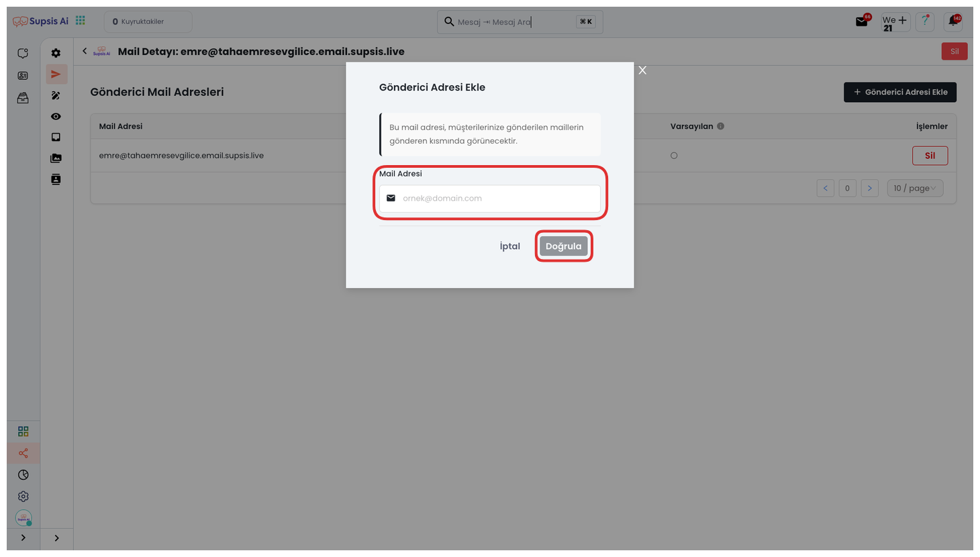
Task: Open the share integrations icon in sidebar
Action: (x=23, y=453)
